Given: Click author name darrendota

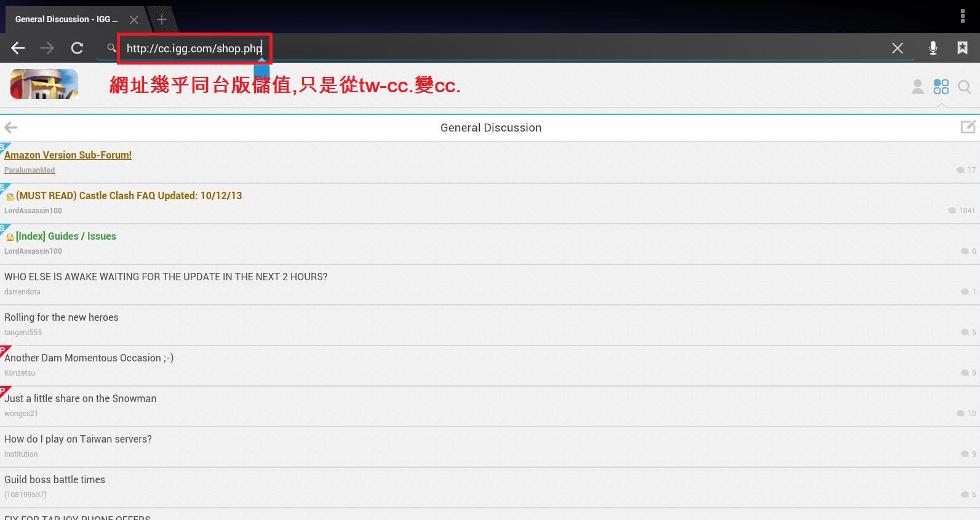Looking at the screenshot, I should [x=22, y=292].
